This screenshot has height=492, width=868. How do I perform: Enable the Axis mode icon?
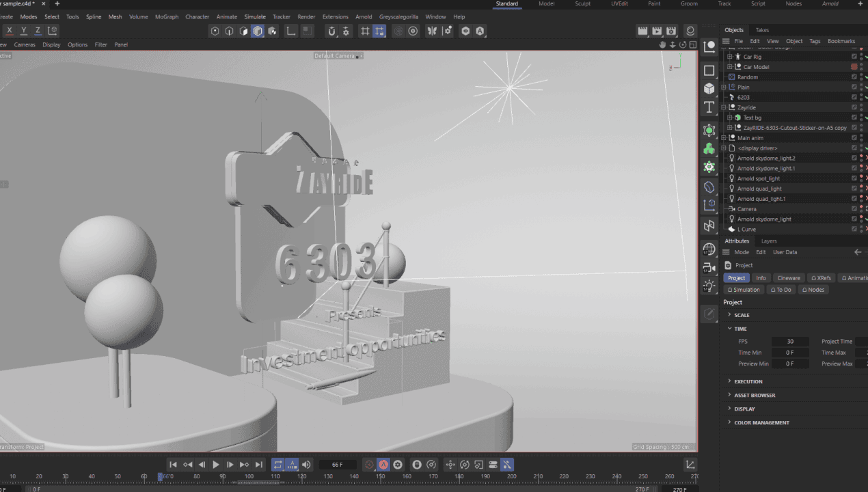coord(290,31)
